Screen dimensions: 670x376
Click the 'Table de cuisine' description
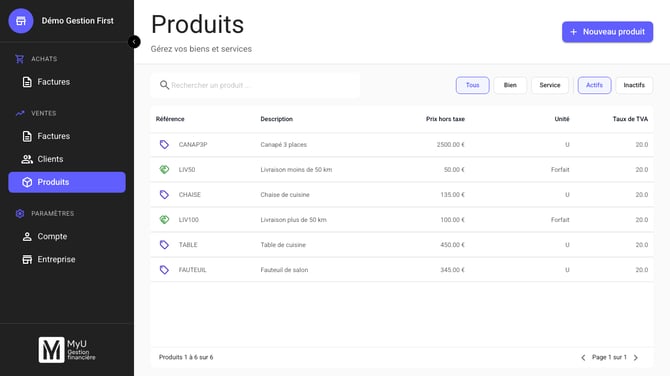[283, 245]
